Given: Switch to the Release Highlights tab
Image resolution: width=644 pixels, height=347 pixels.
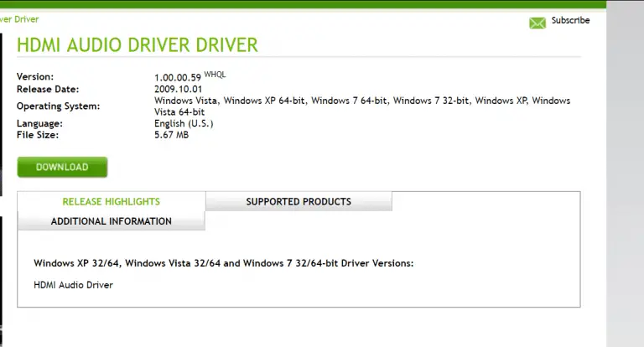Looking at the screenshot, I should click(x=112, y=202).
